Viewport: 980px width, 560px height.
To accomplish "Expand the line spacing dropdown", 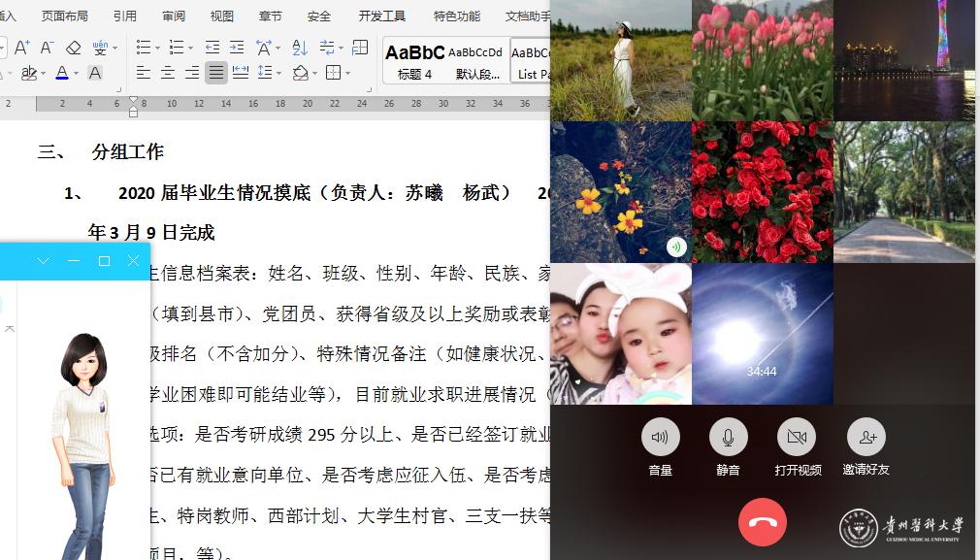I will [278, 73].
